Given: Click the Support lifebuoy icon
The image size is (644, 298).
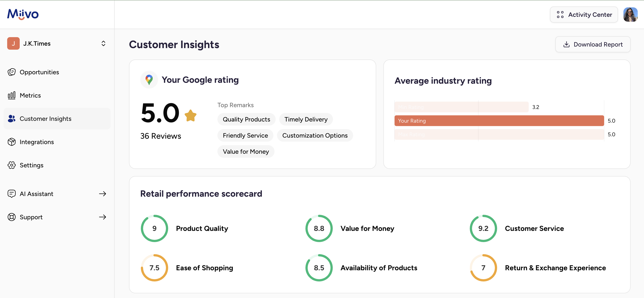Looking at the screenshot, I should point(11,217).
